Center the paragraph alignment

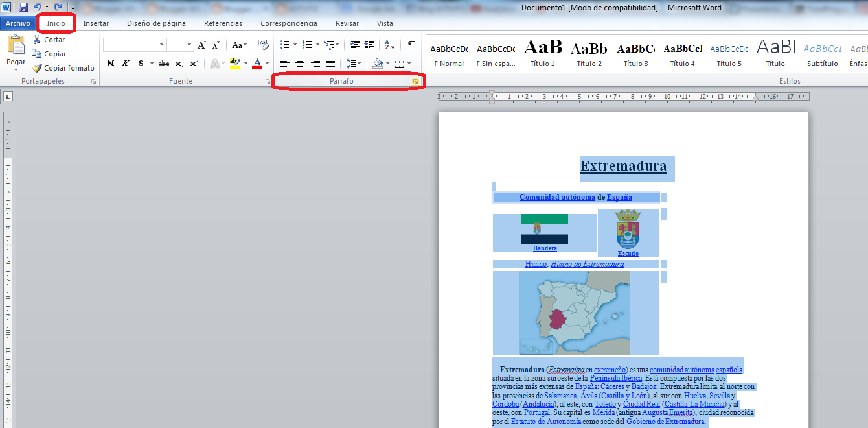299,63
